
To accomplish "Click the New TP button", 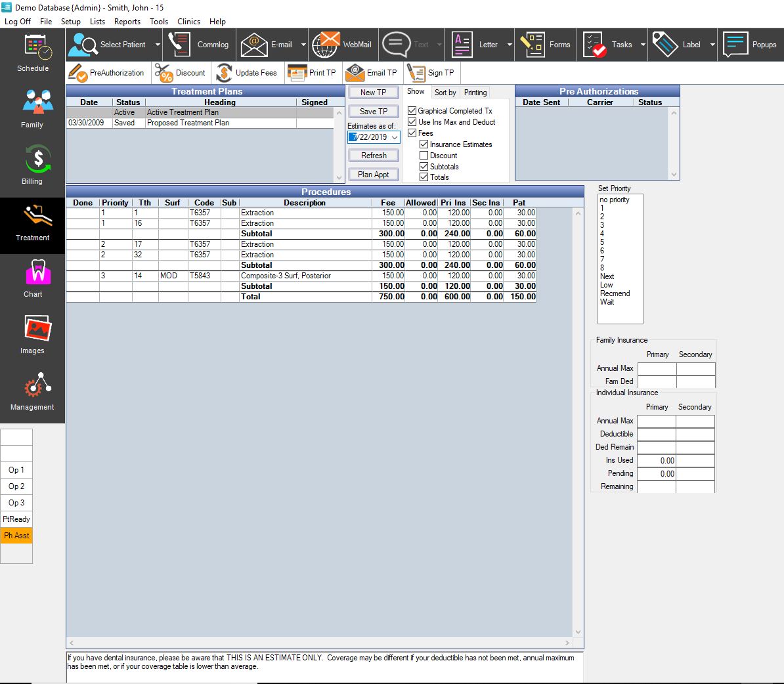I will (373, 93).
